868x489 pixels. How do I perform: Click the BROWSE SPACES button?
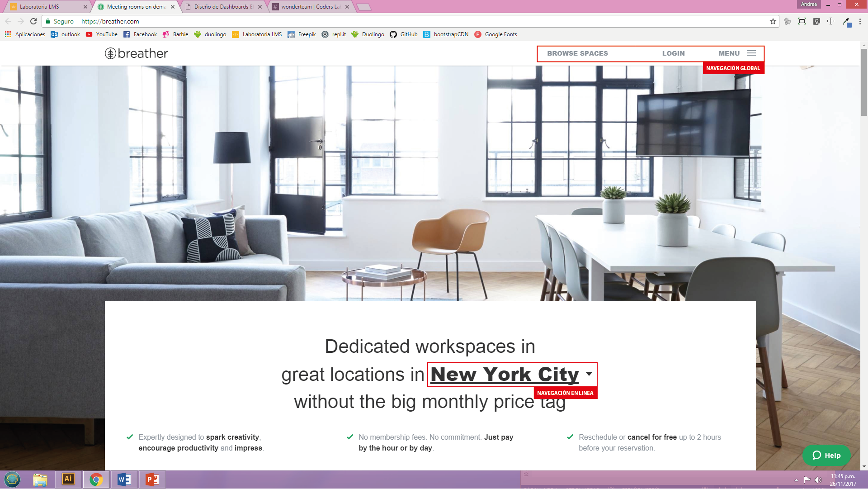577,53
